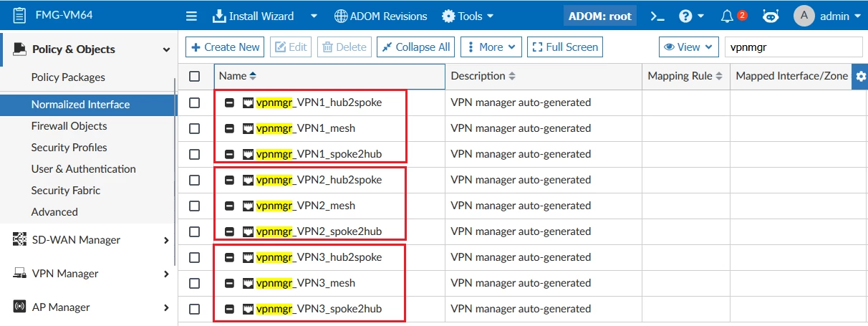Check the vpnmgr_VPN3_hub2spoke row checkbox

(x=195, y=257)
